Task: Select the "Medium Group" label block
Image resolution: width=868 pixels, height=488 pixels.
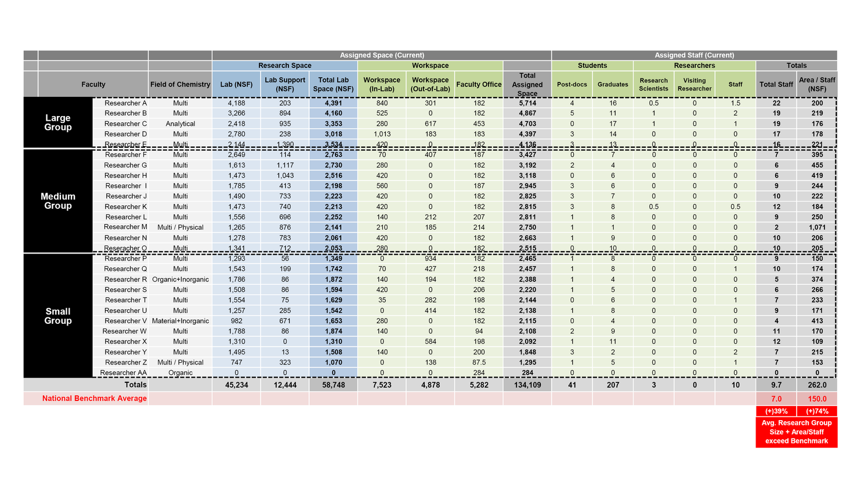Action: tap(58, 201)
